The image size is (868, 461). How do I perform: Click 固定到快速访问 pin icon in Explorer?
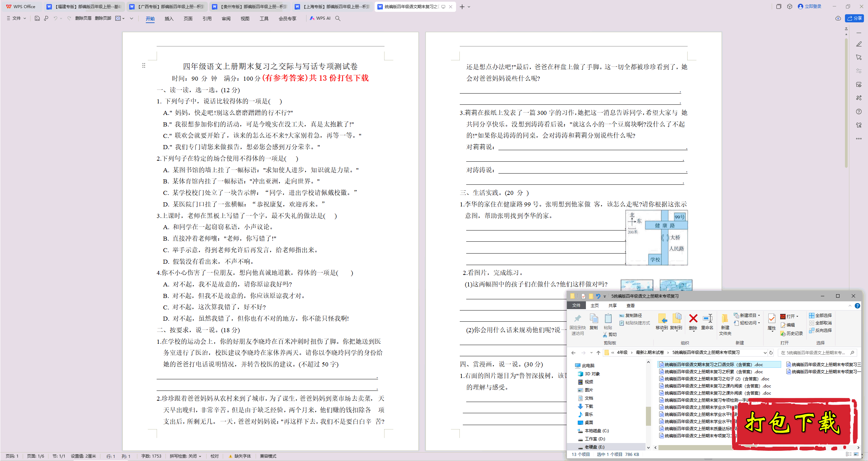click(x=577, y=324)
